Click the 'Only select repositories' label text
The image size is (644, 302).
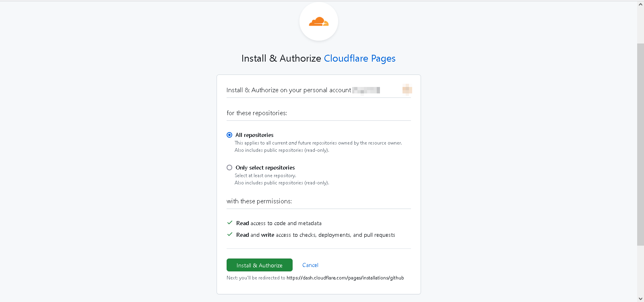click(265, 168)
